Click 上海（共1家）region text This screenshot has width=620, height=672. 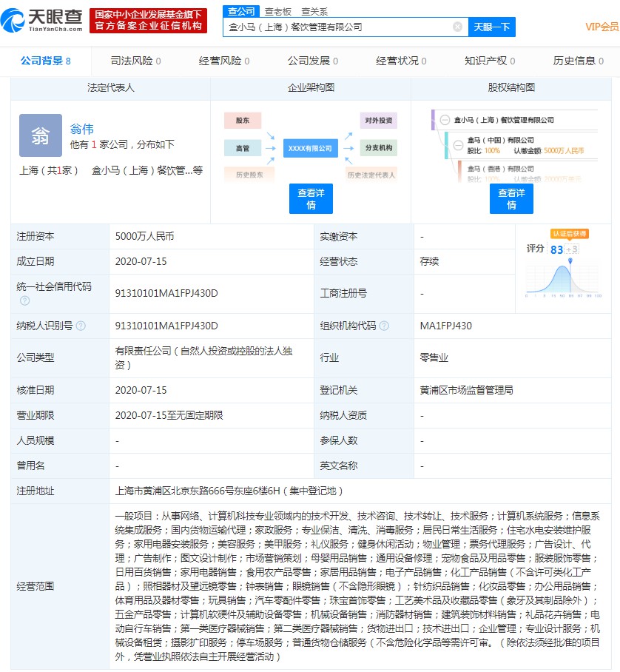pyautogui.click(x=48, y=170)
